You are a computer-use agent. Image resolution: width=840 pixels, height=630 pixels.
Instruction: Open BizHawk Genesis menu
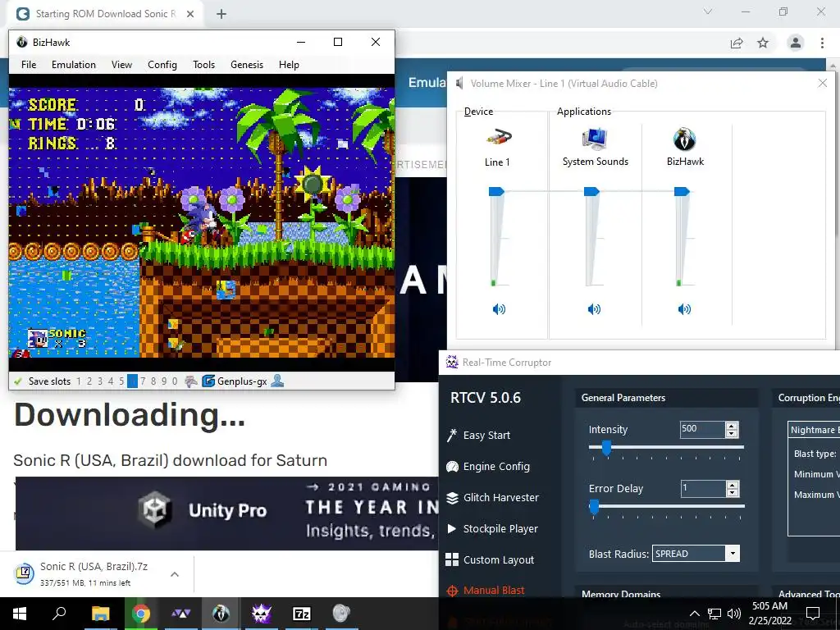click(247, 65)
